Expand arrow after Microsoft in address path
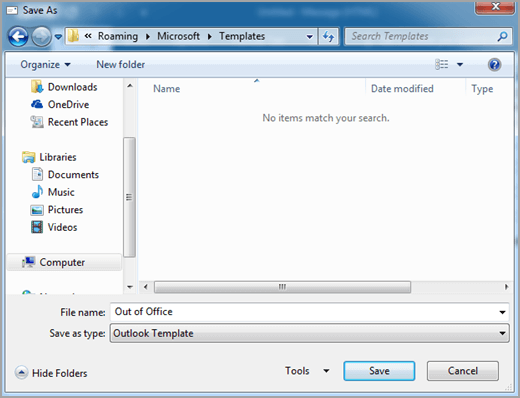520x398 pixels. coord(210,36)
